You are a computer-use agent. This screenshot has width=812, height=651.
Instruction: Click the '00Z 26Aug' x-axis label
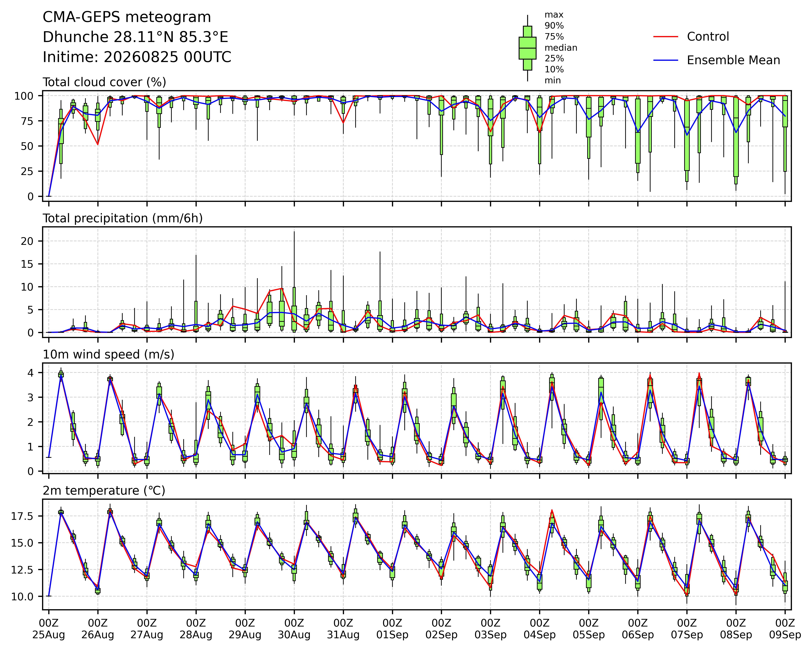[98, 629]
